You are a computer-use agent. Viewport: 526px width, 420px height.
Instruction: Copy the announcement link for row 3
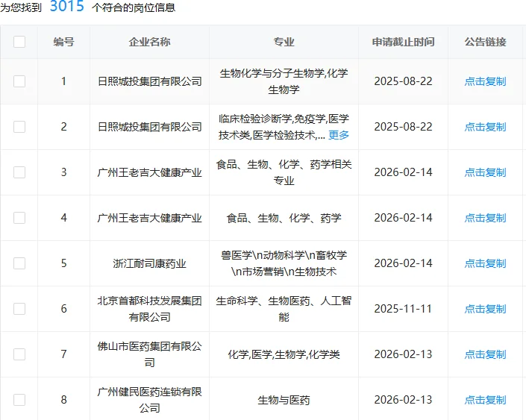coord(485,172)
